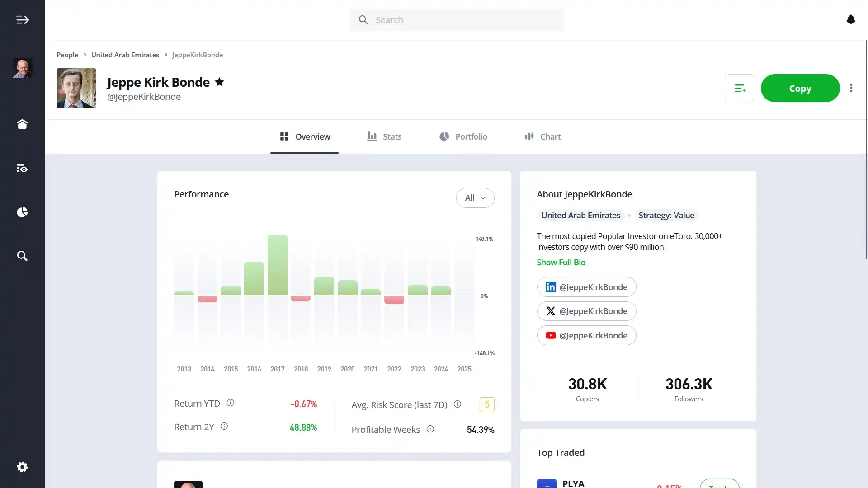This screenshot has width=868, height=488.
Task: Click in the Search input field
Action: [457, 20]
